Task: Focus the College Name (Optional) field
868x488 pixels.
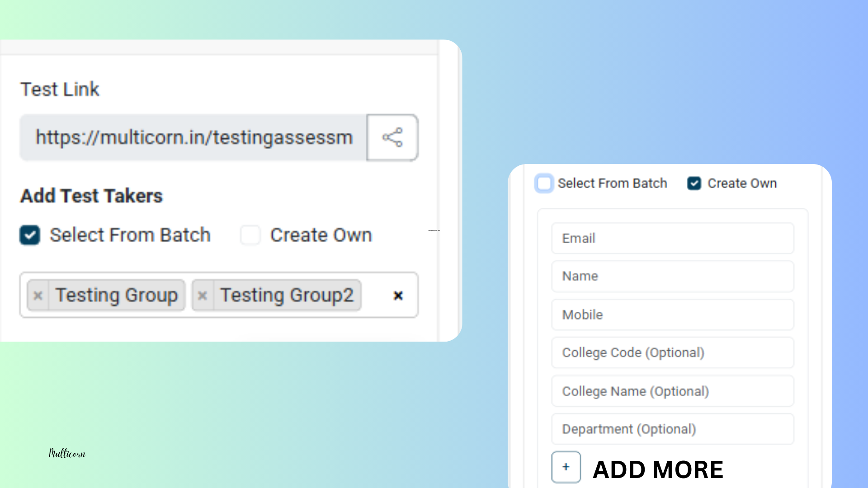Action: click(672, 391)
